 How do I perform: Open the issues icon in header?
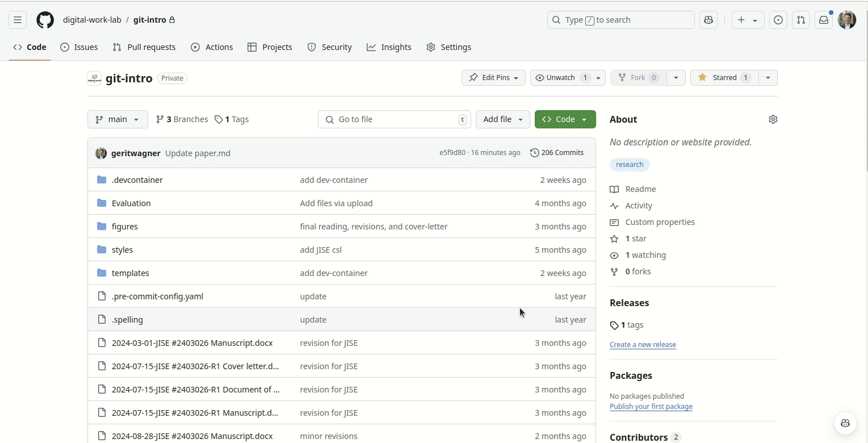778,20
